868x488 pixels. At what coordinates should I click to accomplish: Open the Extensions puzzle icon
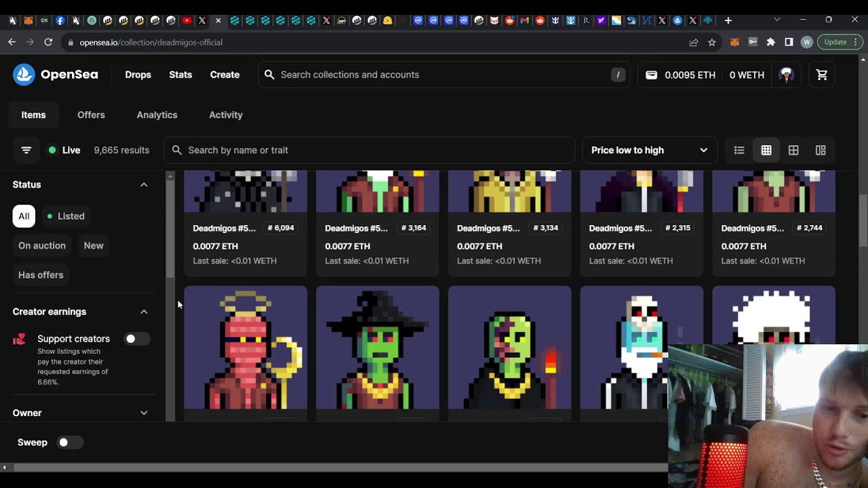[x=770, y=42]
